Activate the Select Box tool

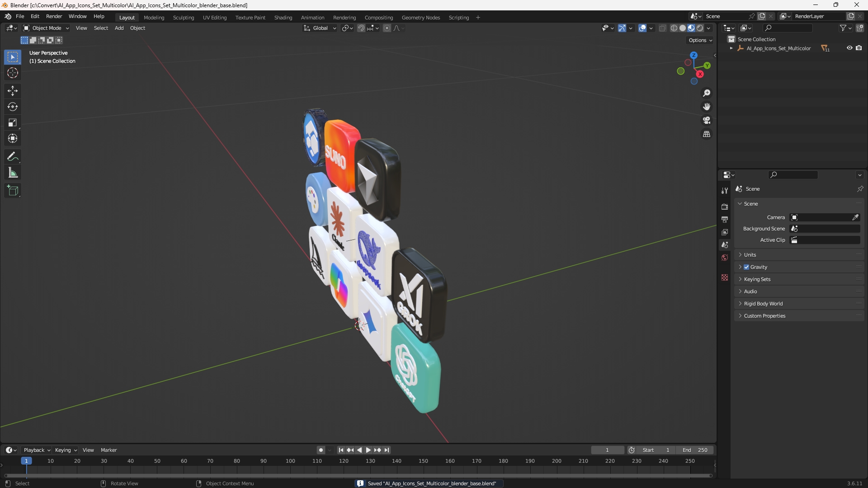(x=13, y=57)
